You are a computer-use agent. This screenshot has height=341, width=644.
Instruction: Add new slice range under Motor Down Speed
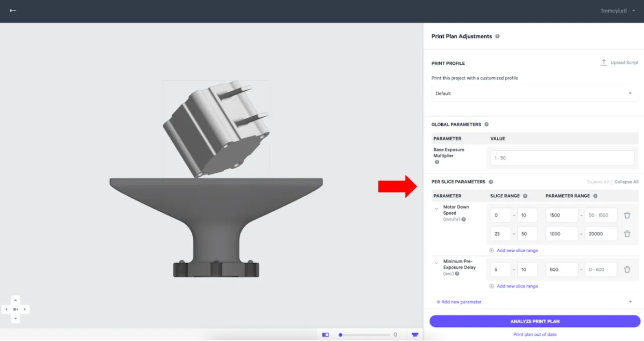(x=513, y=250)
